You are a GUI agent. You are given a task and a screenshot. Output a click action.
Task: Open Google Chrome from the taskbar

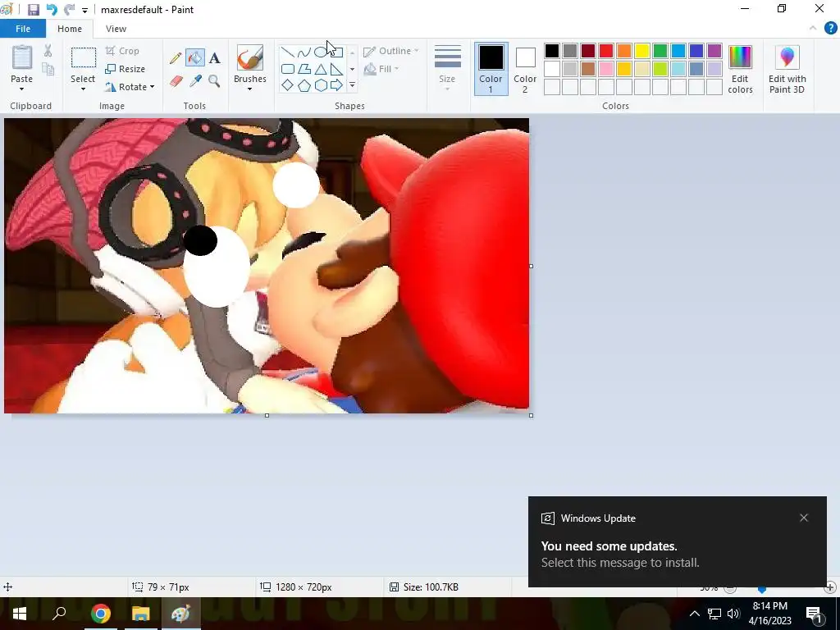[100, 614]
